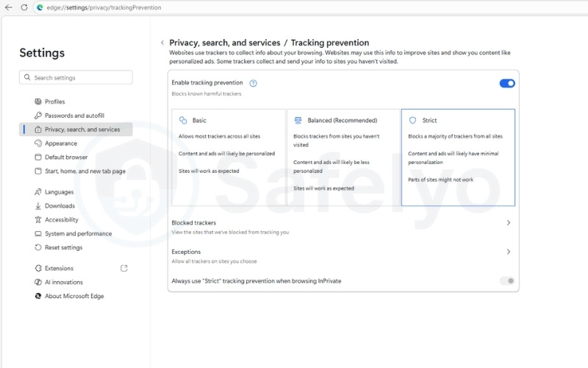Open the external link icon beside Extensions
Image resolution: width=588 pixels, height=368 pixels.
click(x=123, y=268)
